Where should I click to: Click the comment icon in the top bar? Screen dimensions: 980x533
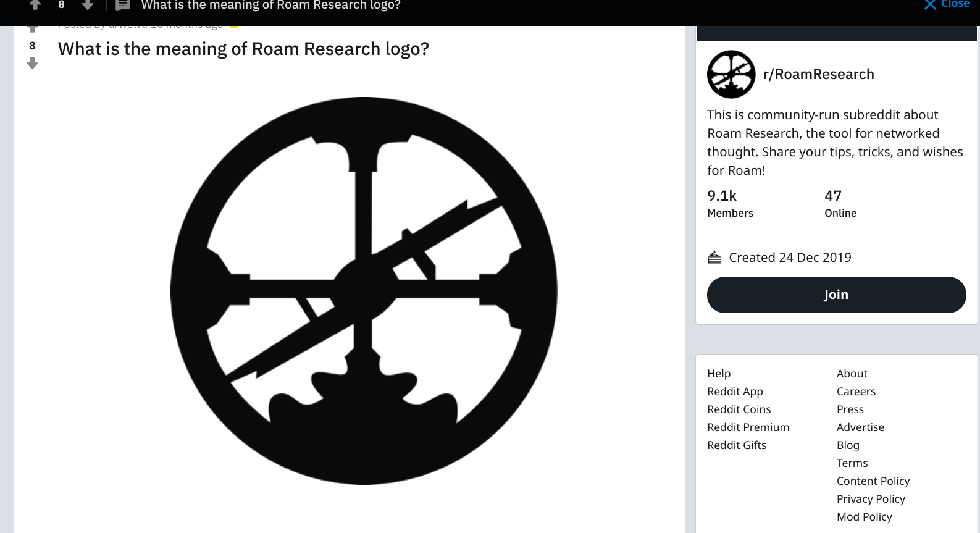point(123,5)
